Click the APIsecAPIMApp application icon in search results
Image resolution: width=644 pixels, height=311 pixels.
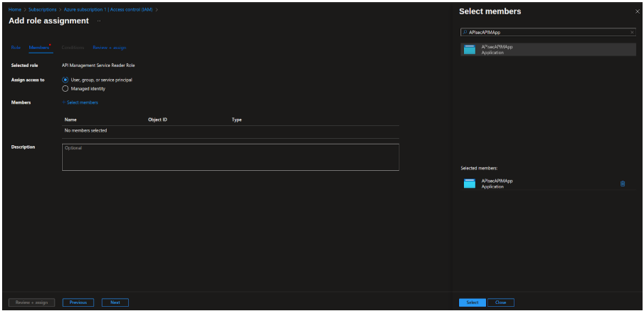tap(470, 49)
